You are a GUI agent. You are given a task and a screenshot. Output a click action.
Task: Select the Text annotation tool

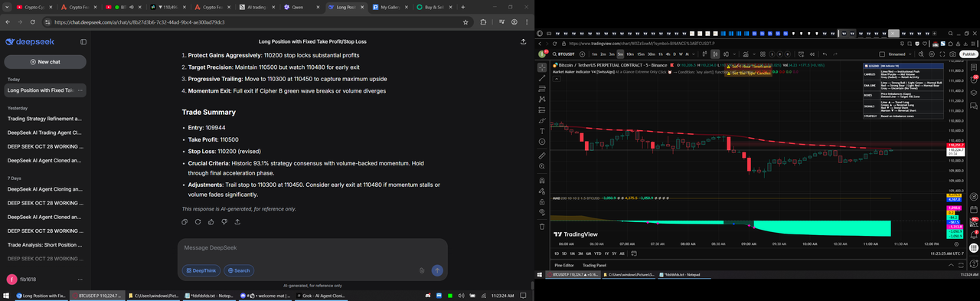coord(542,130)
